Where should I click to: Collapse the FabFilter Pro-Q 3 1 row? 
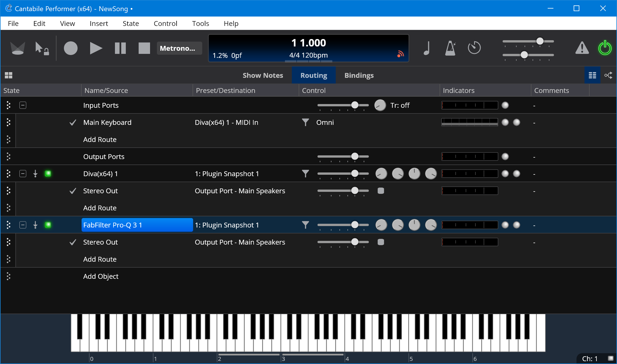23,225
